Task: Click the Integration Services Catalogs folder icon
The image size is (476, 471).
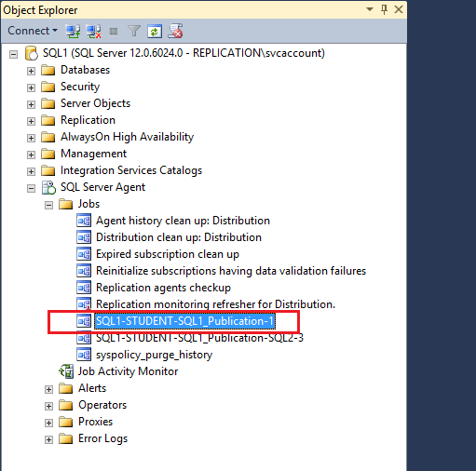Action: (48, 170)
